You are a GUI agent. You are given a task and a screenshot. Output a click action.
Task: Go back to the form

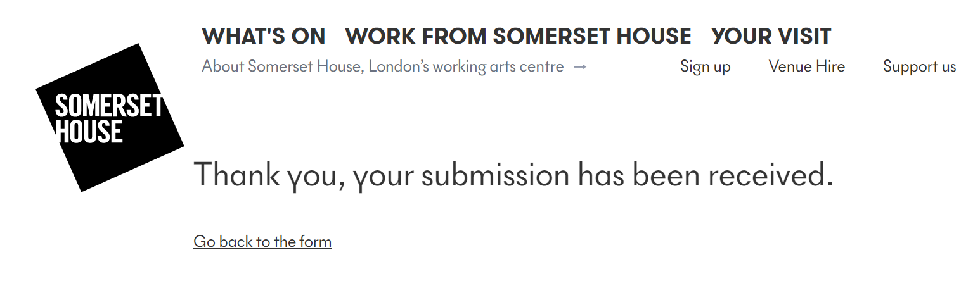click(262, 242)
